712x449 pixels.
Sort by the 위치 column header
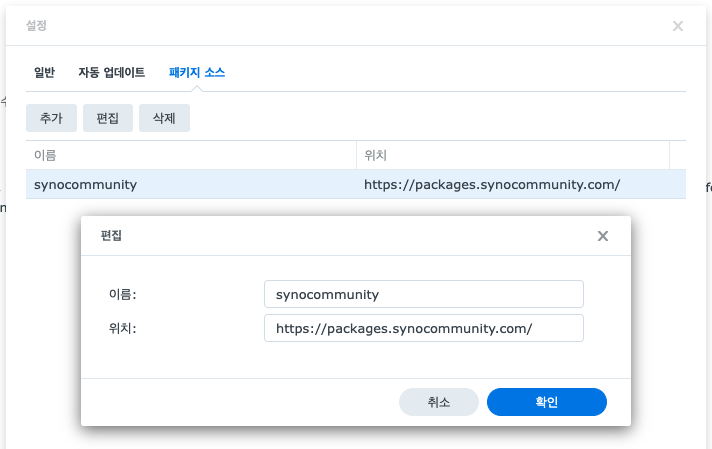click(513, 155)
